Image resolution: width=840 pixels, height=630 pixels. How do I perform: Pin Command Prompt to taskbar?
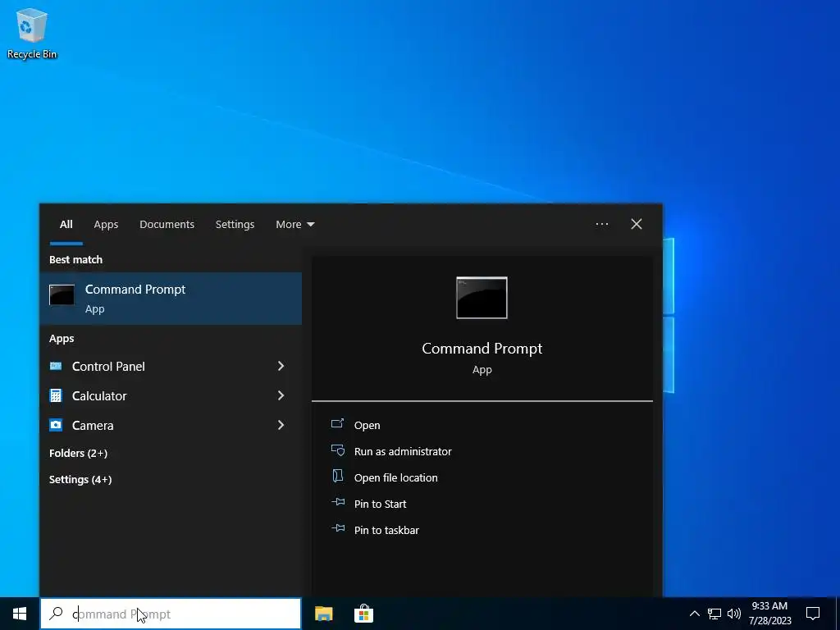click(387, 530)
